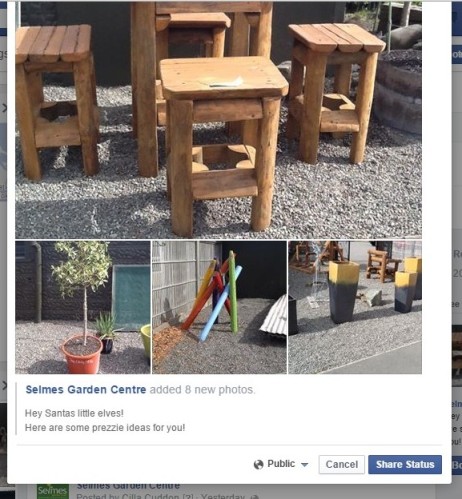Click the Cancel button
This screenshot has width=462, height=499.
click(x=342, y=464)
